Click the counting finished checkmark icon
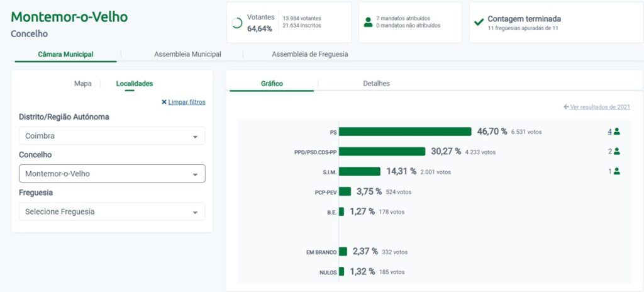Viewport: 644px width, 292px height. coord(479,23)
